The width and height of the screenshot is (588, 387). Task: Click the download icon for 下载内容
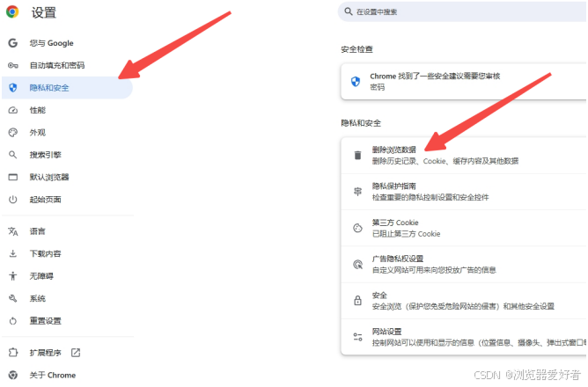click(x=12, y=254)
